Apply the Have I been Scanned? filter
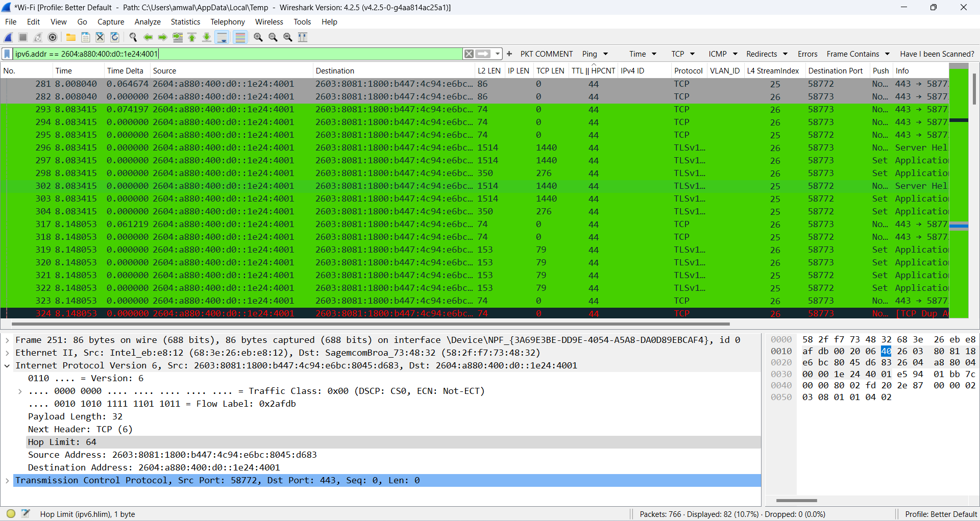 [937, 54]
